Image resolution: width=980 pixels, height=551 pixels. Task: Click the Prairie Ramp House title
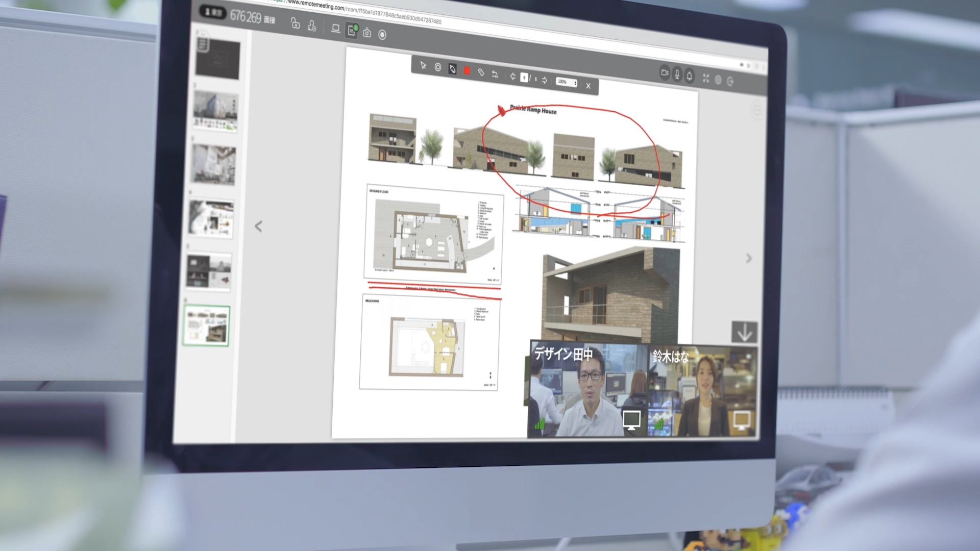533,109
